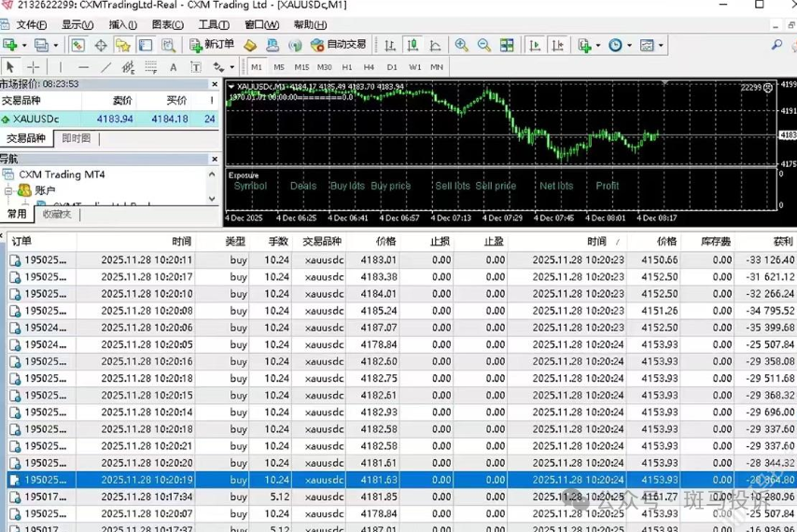Select the Fibonacci retracement tool
This screenshot has height=532, width=797.
[x=151, y=67]
